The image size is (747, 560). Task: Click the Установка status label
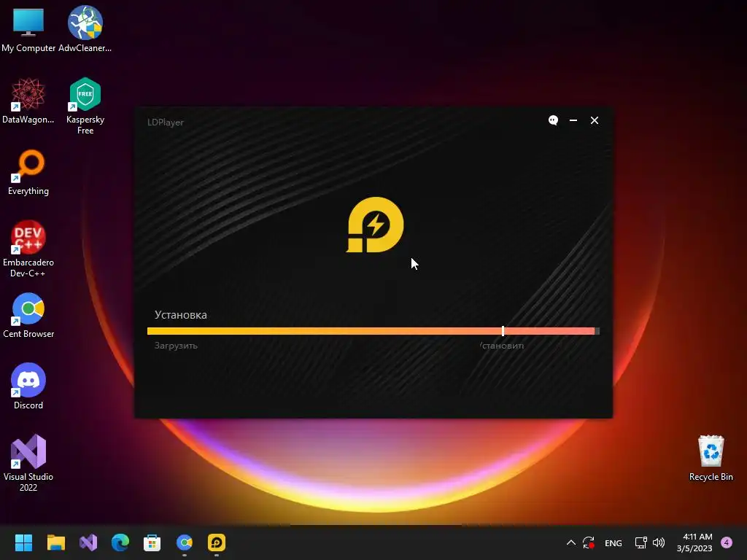pos(181,315)
